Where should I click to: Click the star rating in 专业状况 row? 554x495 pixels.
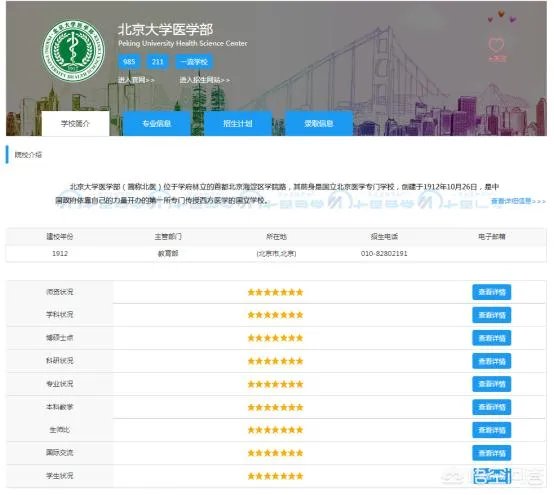(x=276, y=384)
